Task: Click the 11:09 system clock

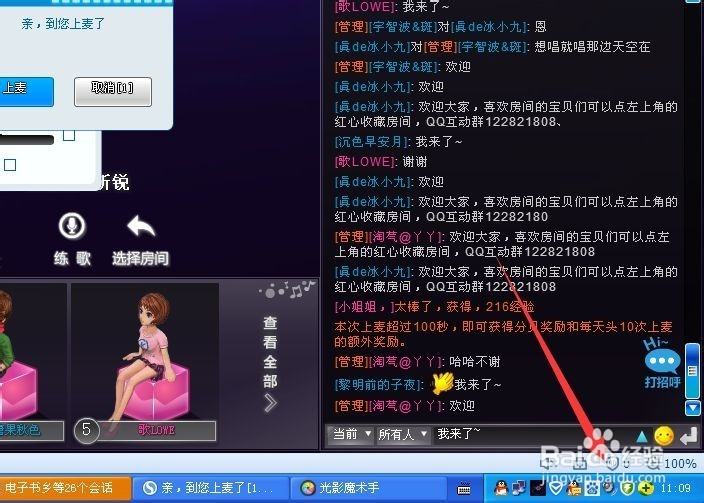Action: pos(676,488)
